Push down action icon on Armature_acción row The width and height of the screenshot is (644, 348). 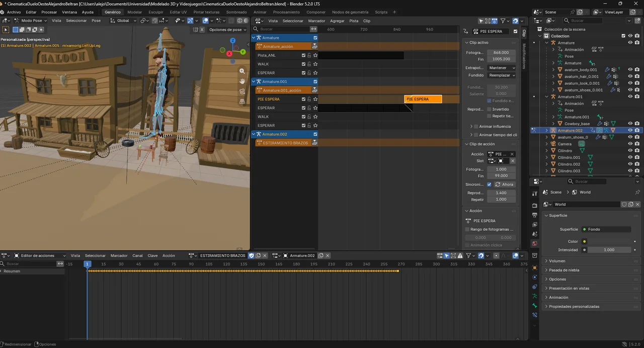(x=315, y=46)
